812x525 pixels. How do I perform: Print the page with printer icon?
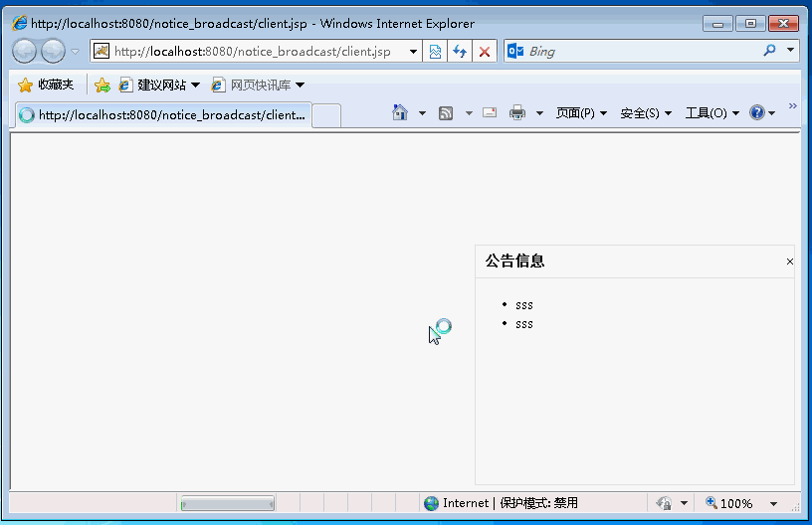(517, 112)
